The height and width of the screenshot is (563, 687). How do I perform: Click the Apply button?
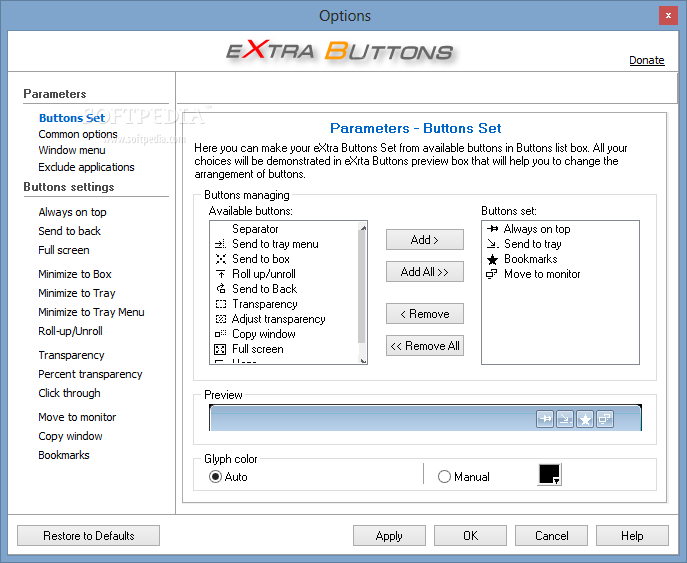[x=389, y=535]
